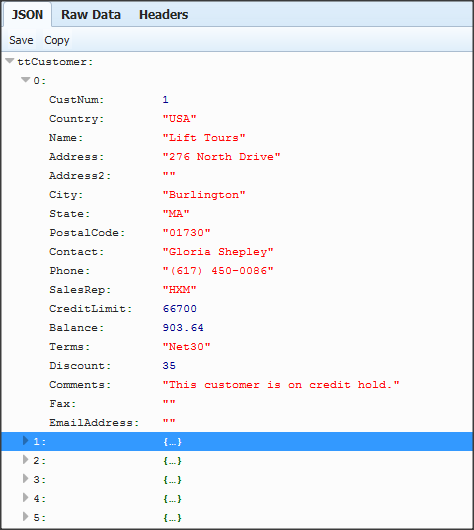Image resolution: width=474 pixels, height=530 pixels.
Task: Click the "Gloria Shepley" value
Action: [218, 252]
